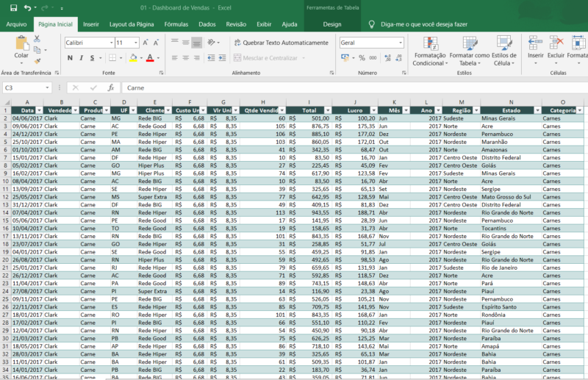Open the Arquivo tab
The width and height of the screenshot is (588, 380).
tap(16, 24)
